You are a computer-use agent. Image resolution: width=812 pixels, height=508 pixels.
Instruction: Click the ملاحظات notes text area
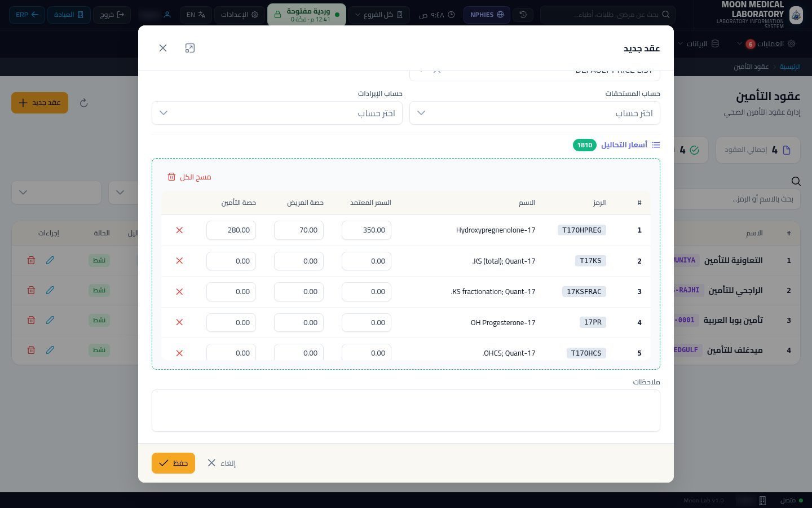(406, 411)
